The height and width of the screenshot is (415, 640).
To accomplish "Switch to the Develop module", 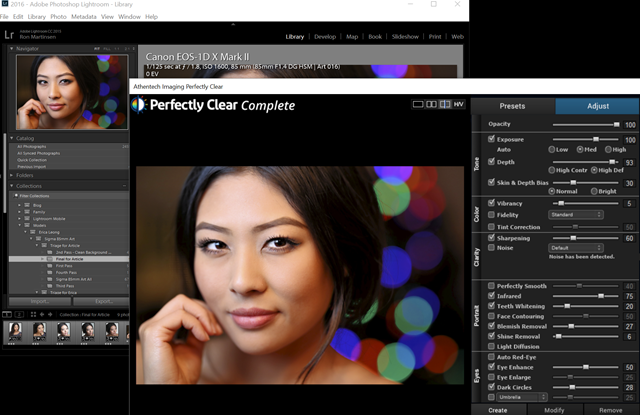I will (325, 36).
